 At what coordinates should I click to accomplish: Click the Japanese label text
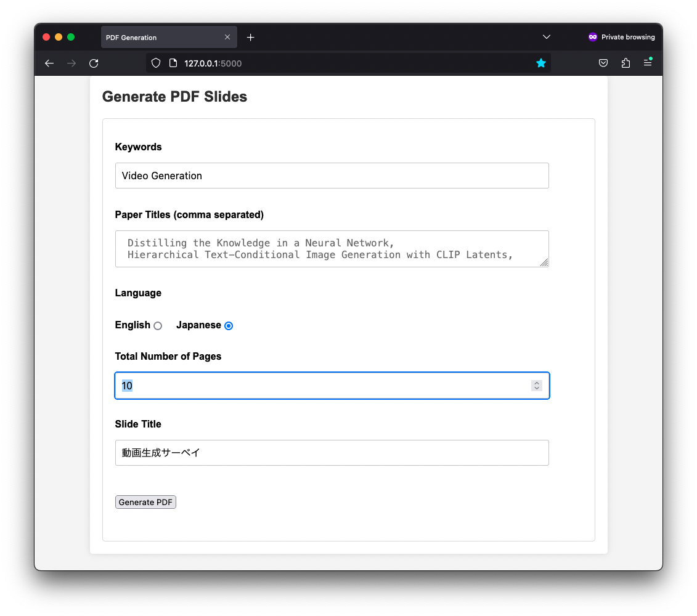[x=198, y=325]
